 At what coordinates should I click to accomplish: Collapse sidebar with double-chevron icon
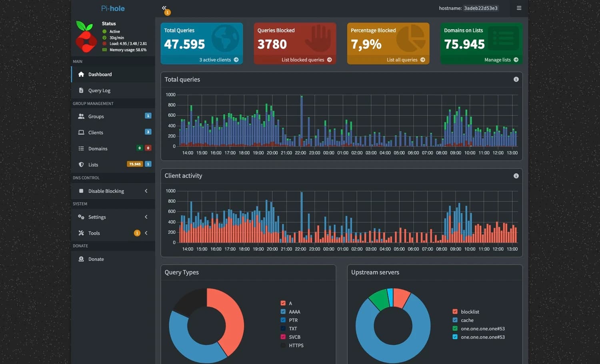tap(164, 8)
